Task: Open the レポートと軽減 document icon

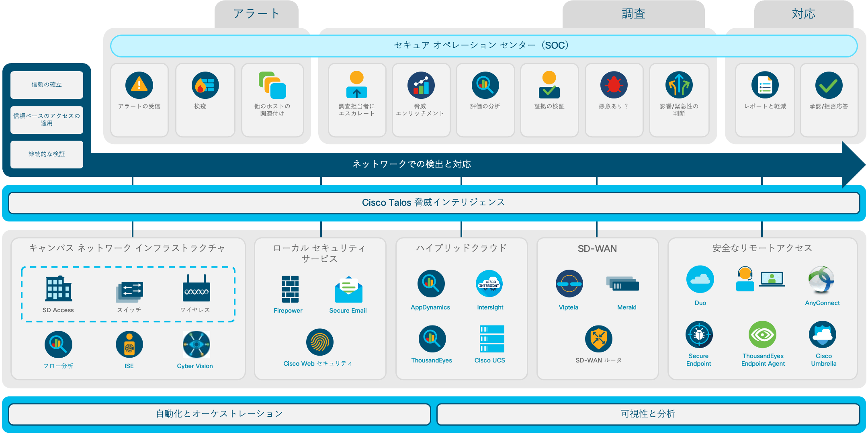Action: click(765, 85)
